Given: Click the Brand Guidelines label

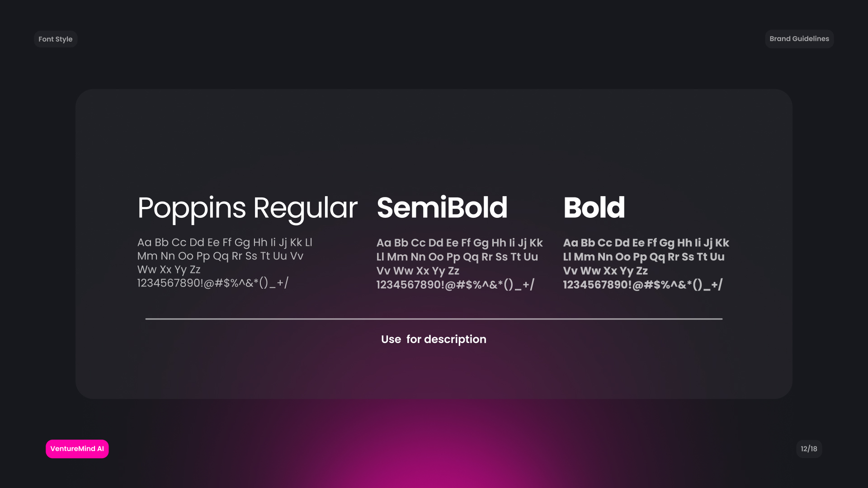Looking at the screenshot, I should point(799,39).
